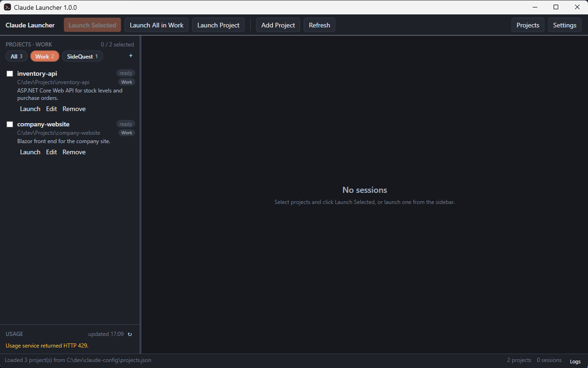The width and height of the screenshot is (588, 368).
Task: Click the "0 sessions" status bar entry
Action: [x=549, y=360]
